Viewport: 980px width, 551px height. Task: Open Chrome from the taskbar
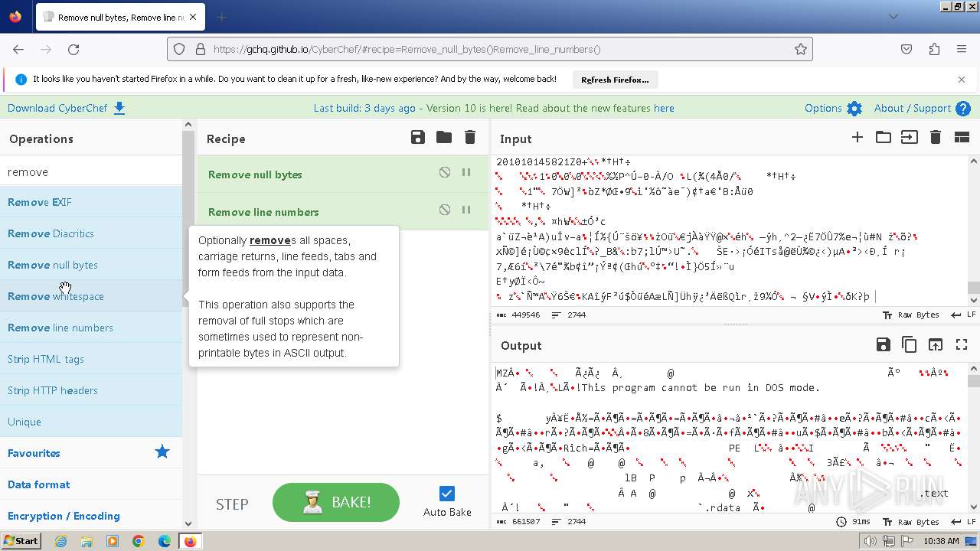point(139,541)
